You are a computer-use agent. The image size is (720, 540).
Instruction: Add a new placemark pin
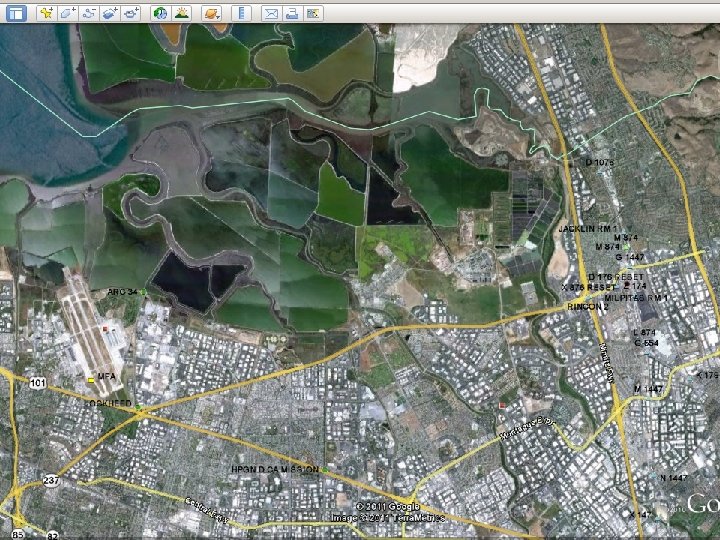point(46,13)
